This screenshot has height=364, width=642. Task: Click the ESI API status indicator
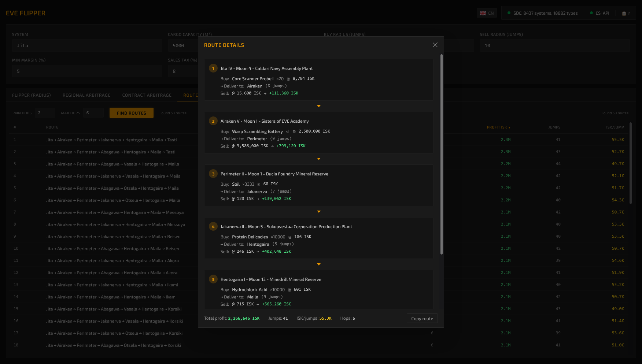(x=599, y=13)
